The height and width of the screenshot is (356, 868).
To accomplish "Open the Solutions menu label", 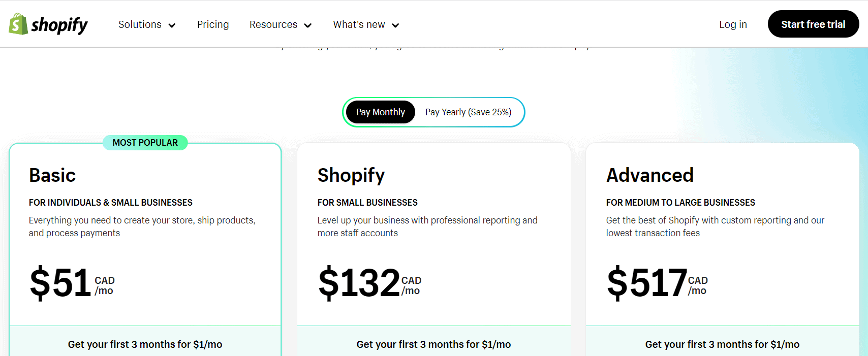I will pos(140,24).
